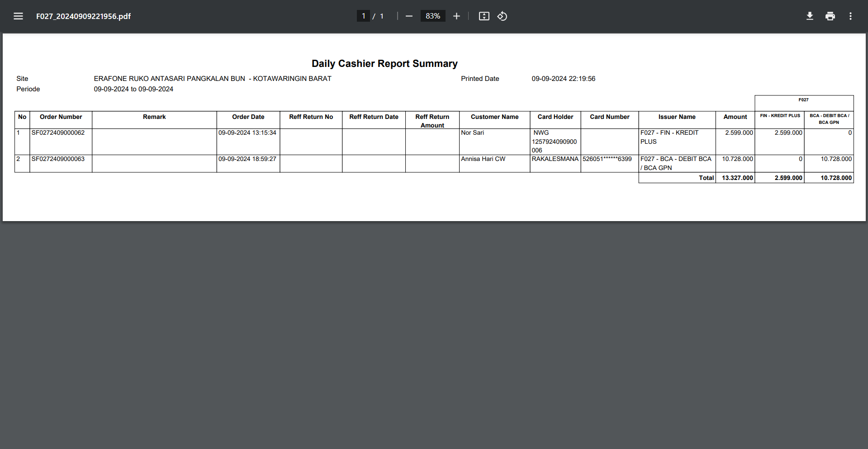868x449 pixels.
Task: Click the total amount 13.327.000
Action: pos(737,178)
